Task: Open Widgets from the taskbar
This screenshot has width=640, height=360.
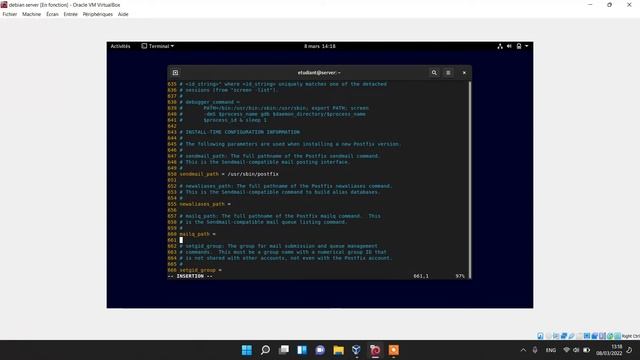Action: point(302,350)
